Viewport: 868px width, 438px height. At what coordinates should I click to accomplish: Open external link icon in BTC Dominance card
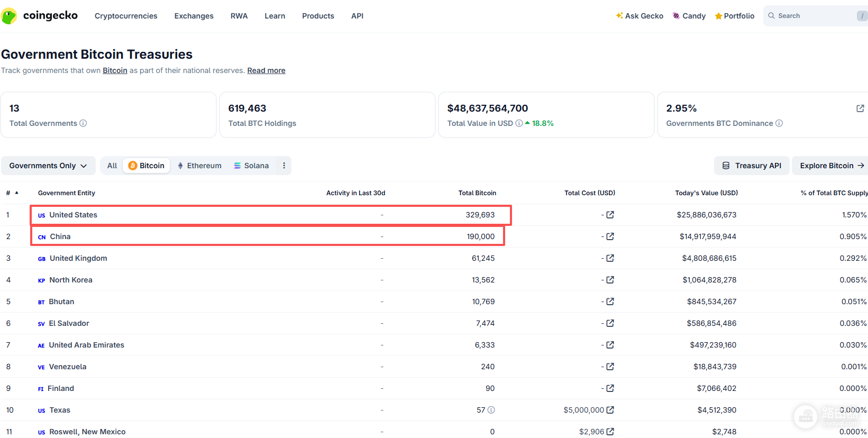point(860,108)
